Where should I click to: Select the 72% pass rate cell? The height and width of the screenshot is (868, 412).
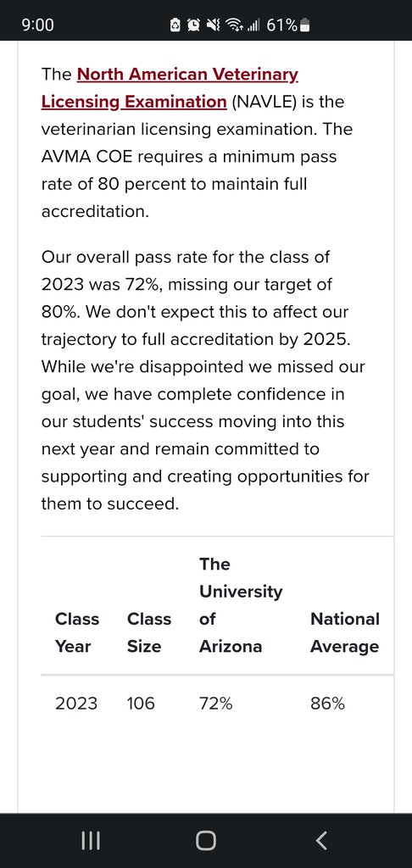(216, 704)
